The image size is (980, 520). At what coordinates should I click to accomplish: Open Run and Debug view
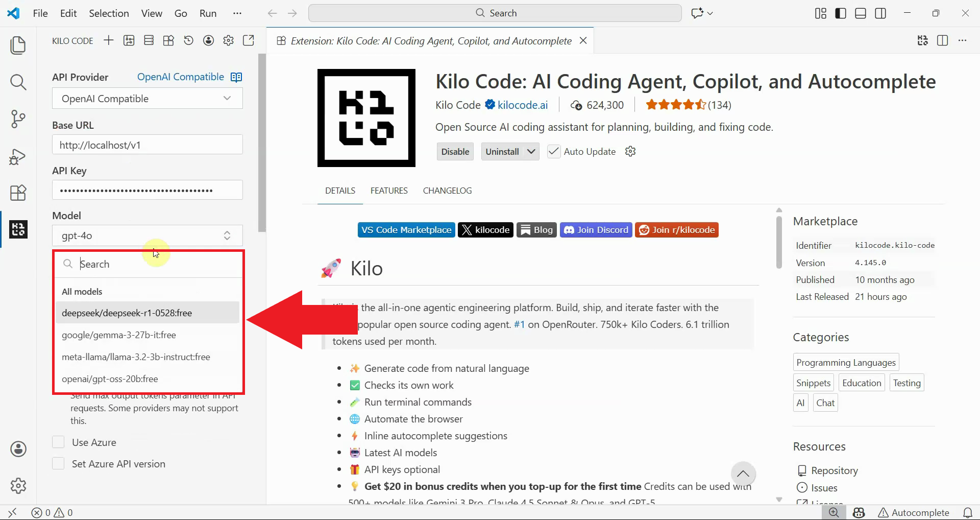pos(18,156)
